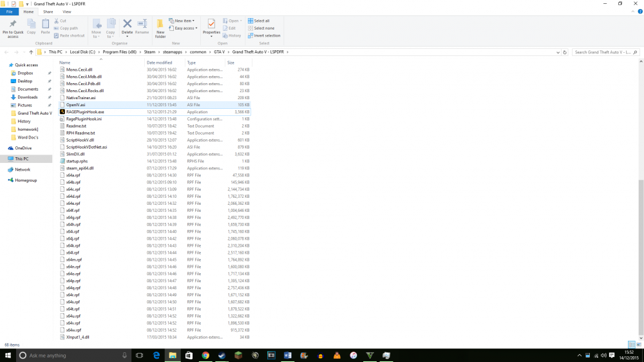Click the Up one level arrow
Screen dimensions: 644x362
(x=31, y=52)
